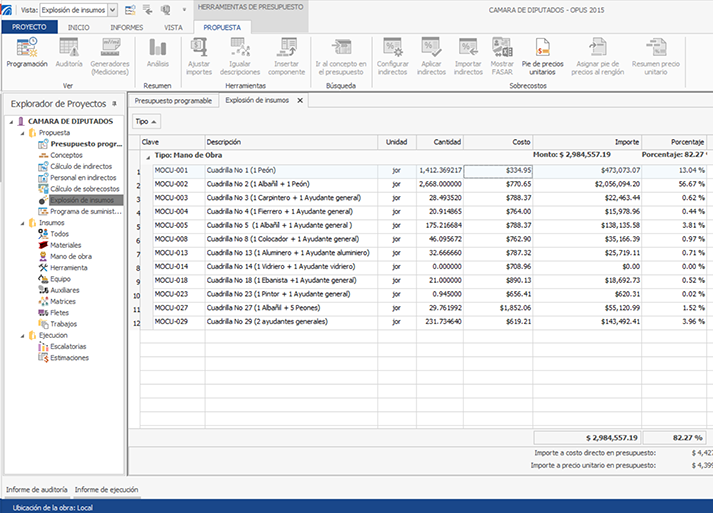Image resolution: width=713 pixels, height=513 pixels.
Task: Switch to the INFORMES ribbon tab
Action: tap(125, 27)
